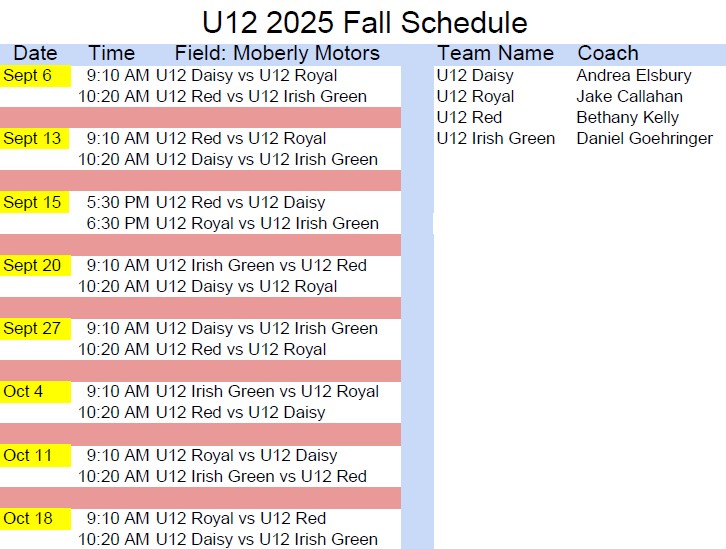
Task: Click coach name Jake Callahan
Action: pyautogui.click(x=629, y=97)
